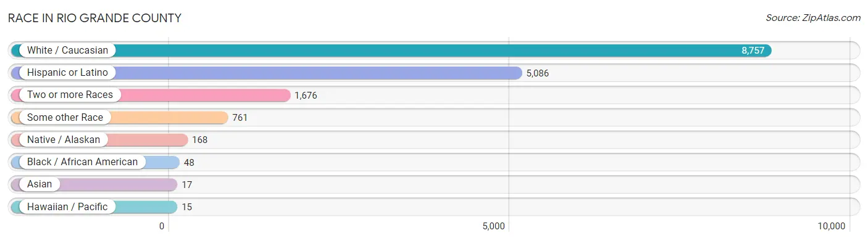Select the Some other Race bar
868x241 pixels.
pos(120,117)
